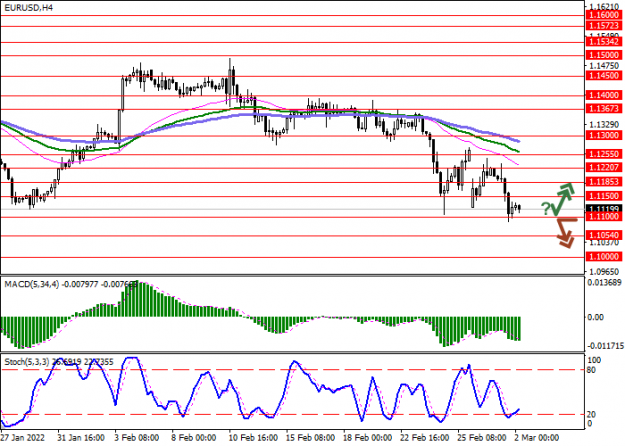Click the 1.13000 price level label
This screenshot has width=625, height=446.
[604, 135]
